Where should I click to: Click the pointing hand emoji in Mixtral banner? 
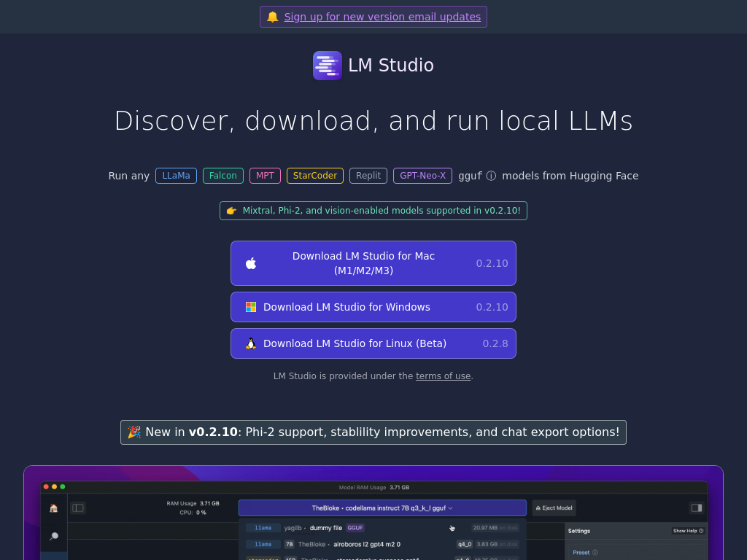231,211
